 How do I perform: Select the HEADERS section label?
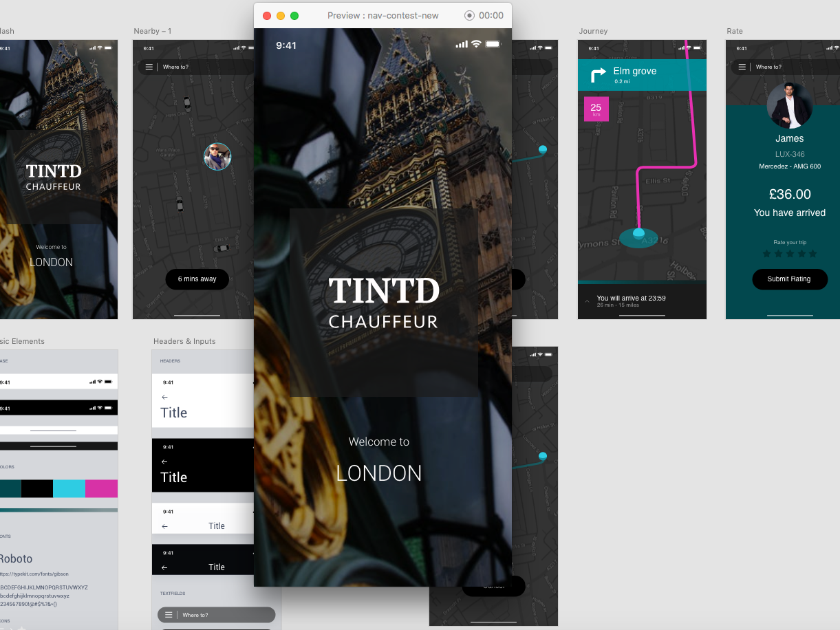click(170, 361)
